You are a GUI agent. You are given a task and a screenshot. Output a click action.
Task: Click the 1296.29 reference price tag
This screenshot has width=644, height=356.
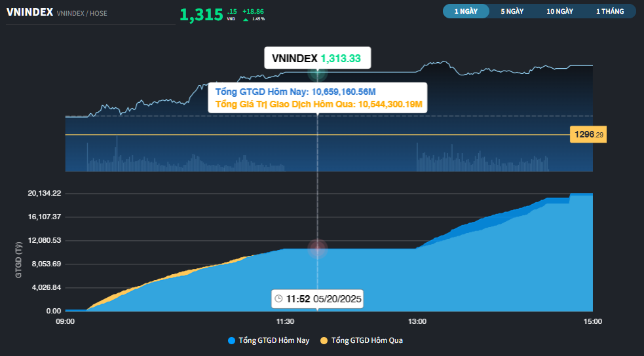click(588, 135)
